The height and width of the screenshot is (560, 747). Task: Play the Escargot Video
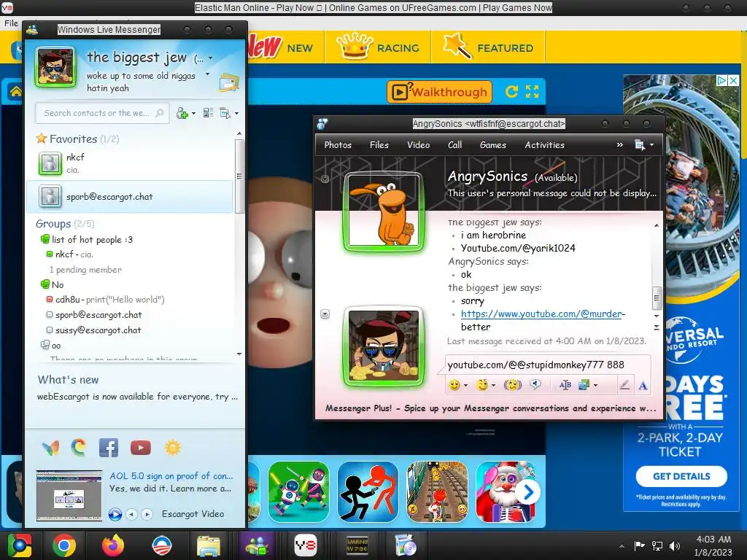pos(115,514)
